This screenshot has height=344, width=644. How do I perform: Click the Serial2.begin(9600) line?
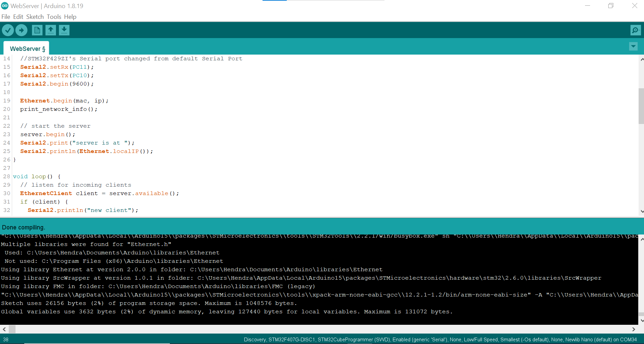57,84
